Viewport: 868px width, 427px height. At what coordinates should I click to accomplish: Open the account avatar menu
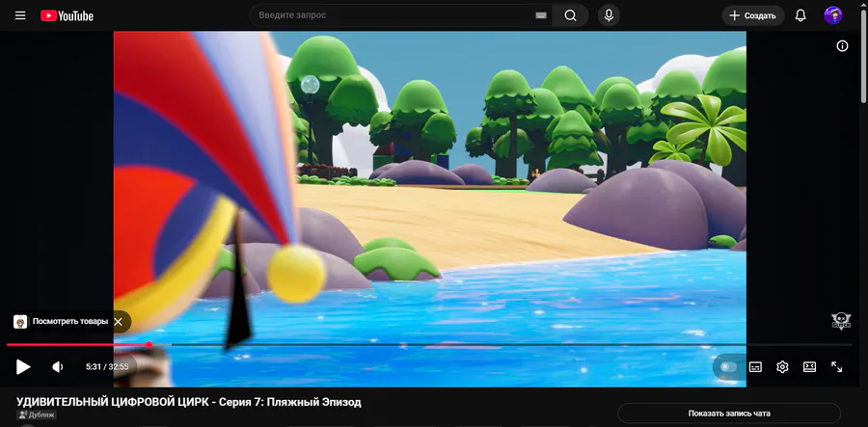tap(832, 15)
